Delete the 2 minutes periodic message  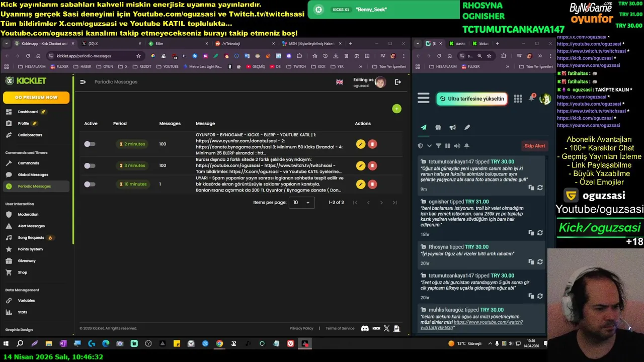pos(372,144)
